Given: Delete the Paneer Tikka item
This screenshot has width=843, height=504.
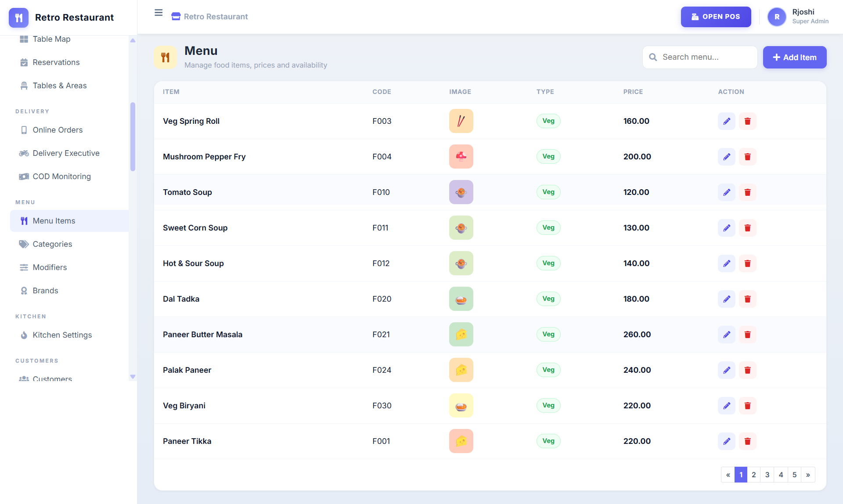Looking at the screenshot, I should tap(748, 441).
